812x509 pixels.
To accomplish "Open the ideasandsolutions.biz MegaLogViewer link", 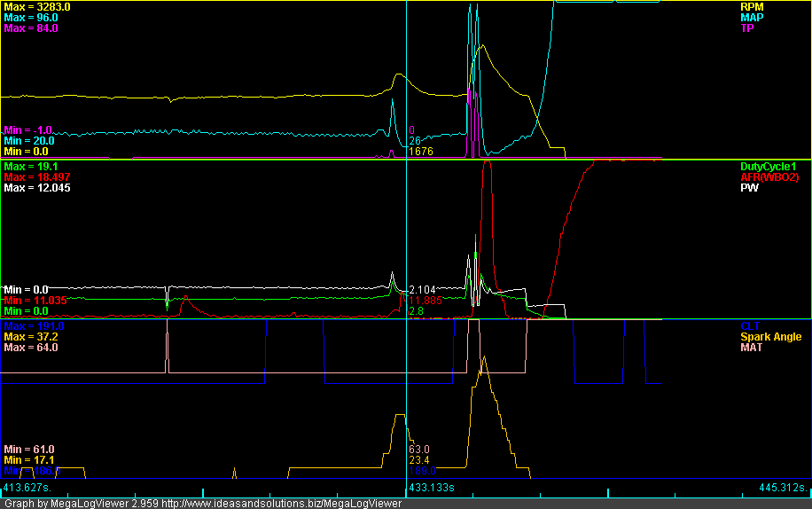I will [x=291, y=503].
